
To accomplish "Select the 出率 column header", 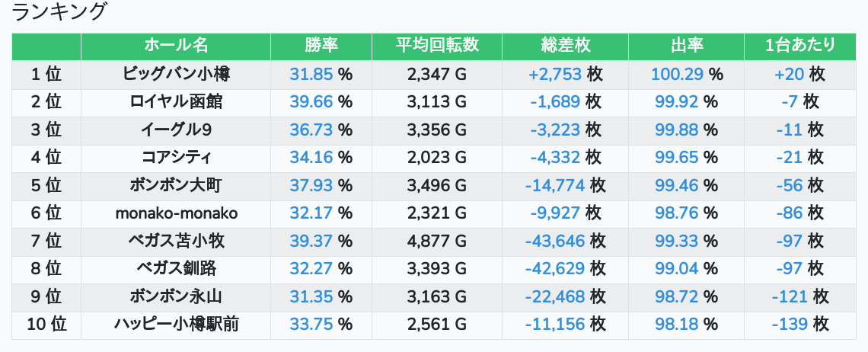I will coord(686,46).
